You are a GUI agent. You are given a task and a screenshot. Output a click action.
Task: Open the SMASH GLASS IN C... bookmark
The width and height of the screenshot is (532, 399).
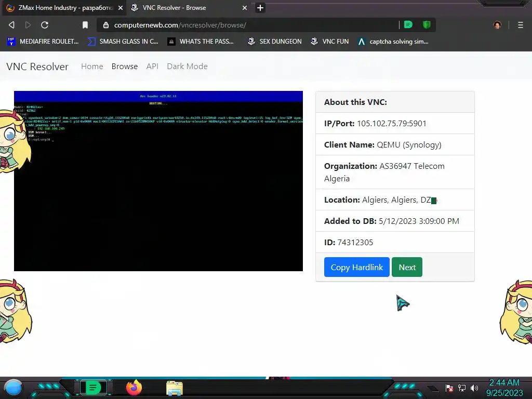tap(123, 42)
